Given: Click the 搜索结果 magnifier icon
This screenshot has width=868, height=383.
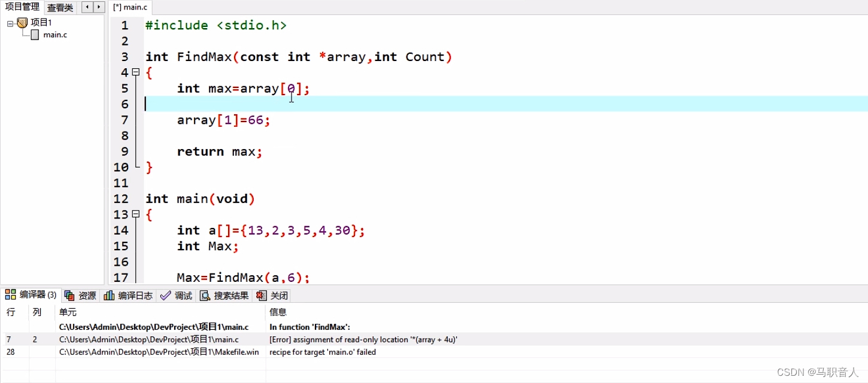Looking at the screenshot, I should 205,296.
